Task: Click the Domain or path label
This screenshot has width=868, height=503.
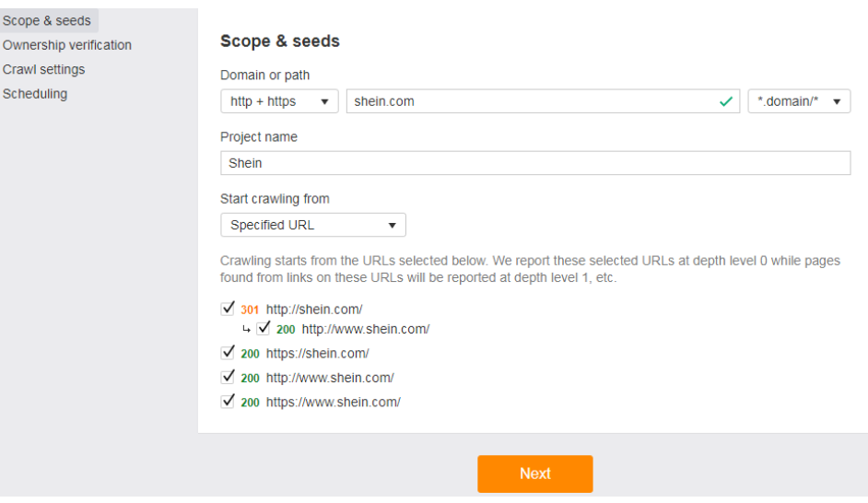Action: pyautogui.click(x=265, y=76)
